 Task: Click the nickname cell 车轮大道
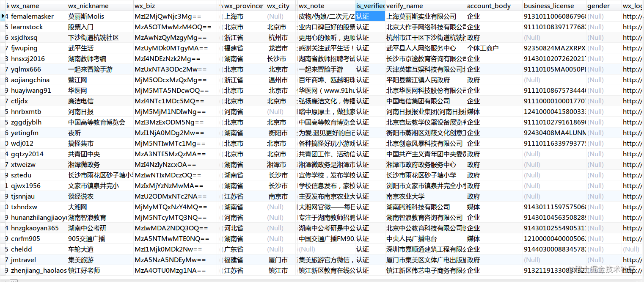(x=100, y=249)
